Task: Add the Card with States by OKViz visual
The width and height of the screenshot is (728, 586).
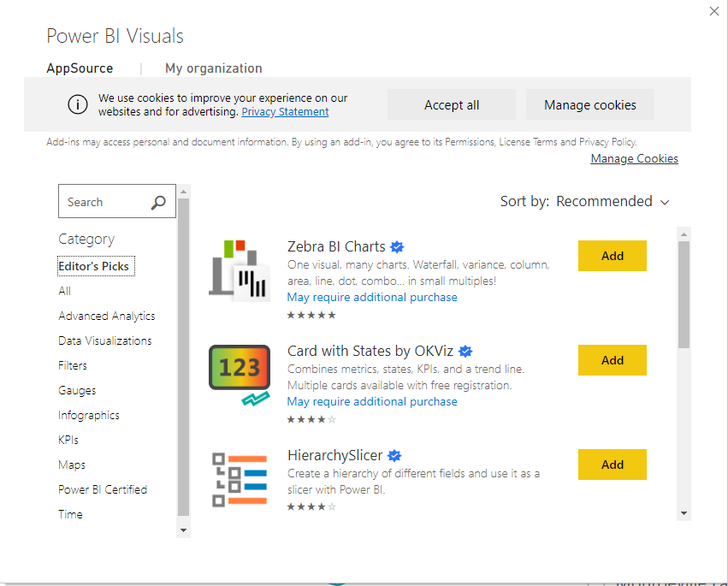Action: pos(613,360)
